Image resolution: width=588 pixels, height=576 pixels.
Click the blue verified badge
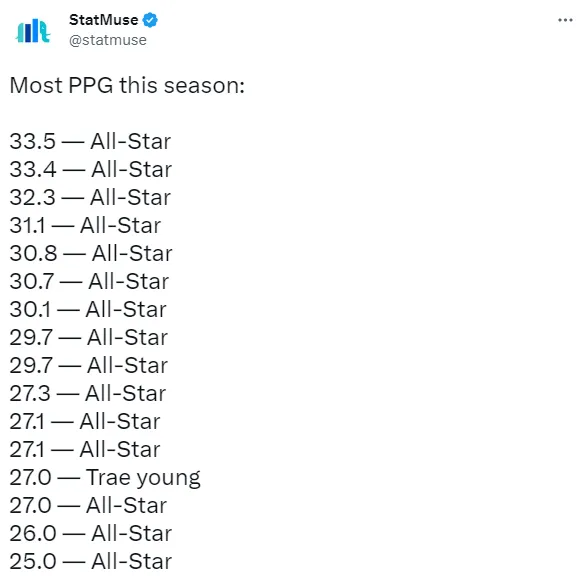[150, 20]
